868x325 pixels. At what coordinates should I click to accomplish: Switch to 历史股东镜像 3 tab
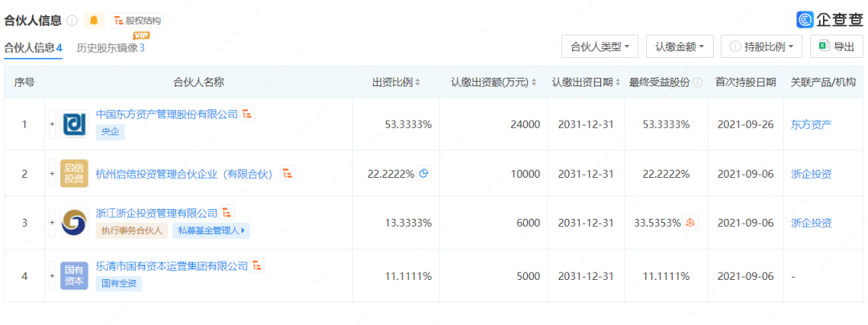tap(111, 47)
